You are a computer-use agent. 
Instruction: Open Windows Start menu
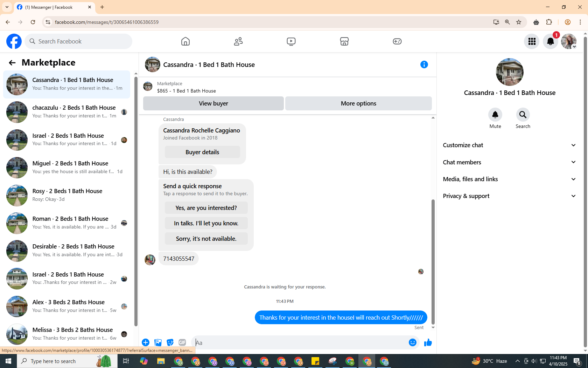(x=8, y=361)
